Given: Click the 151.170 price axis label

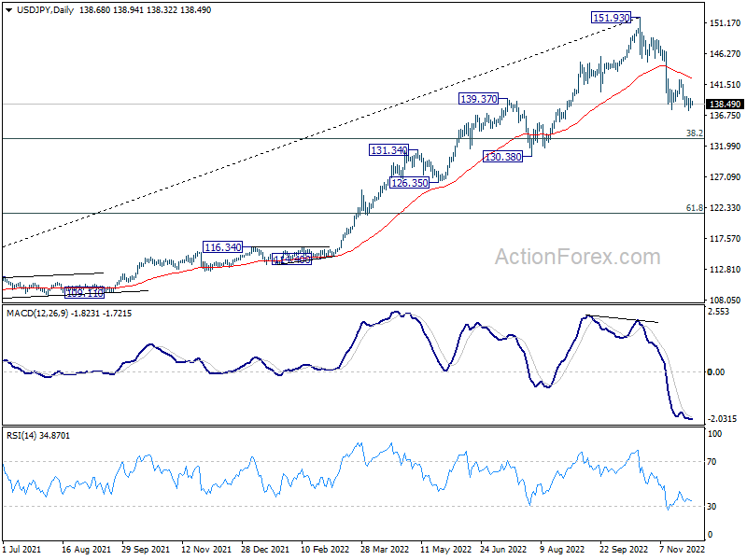Looking at the screenshot, I should point(725,22).
